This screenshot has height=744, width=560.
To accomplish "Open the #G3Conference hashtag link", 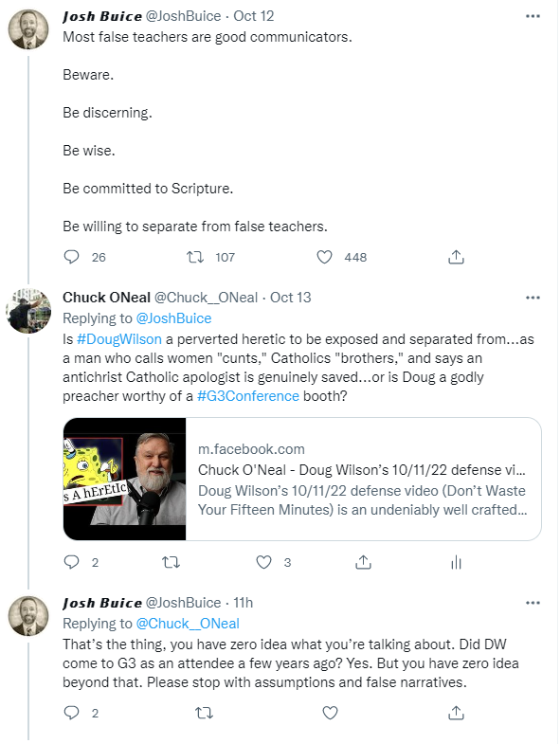I will [248, 396].
